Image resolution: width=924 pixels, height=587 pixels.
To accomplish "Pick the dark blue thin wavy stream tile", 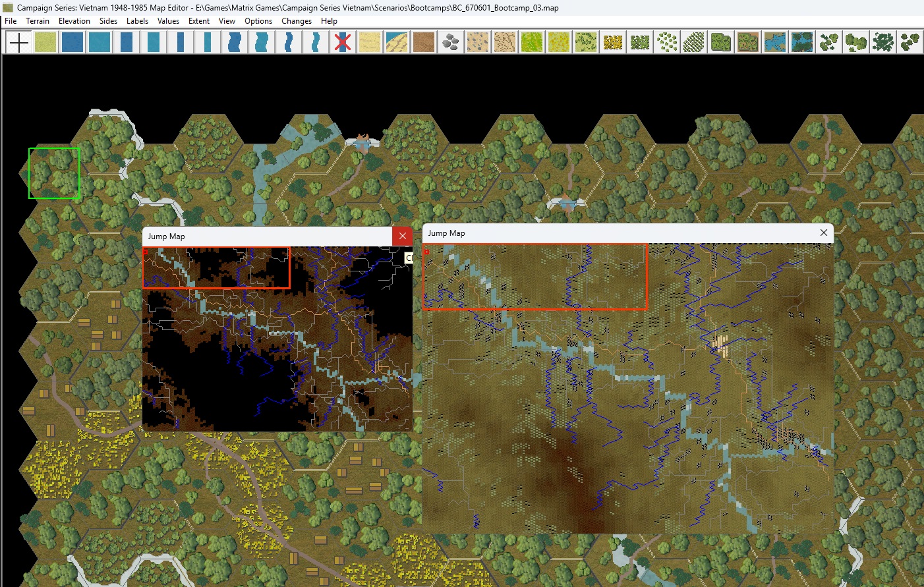I will click(289, 42).
